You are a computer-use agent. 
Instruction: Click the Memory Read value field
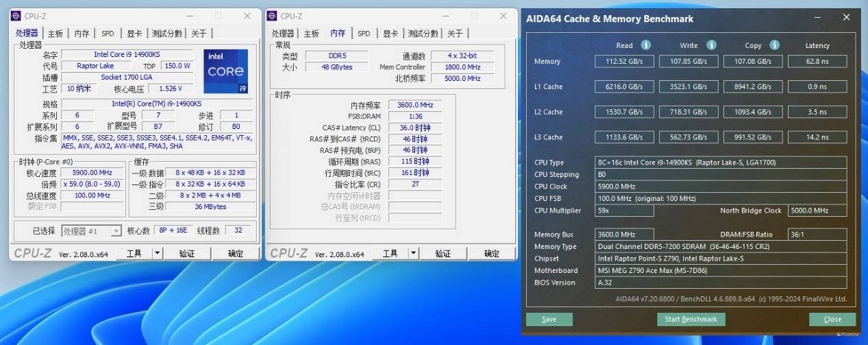tap(624, 61)
